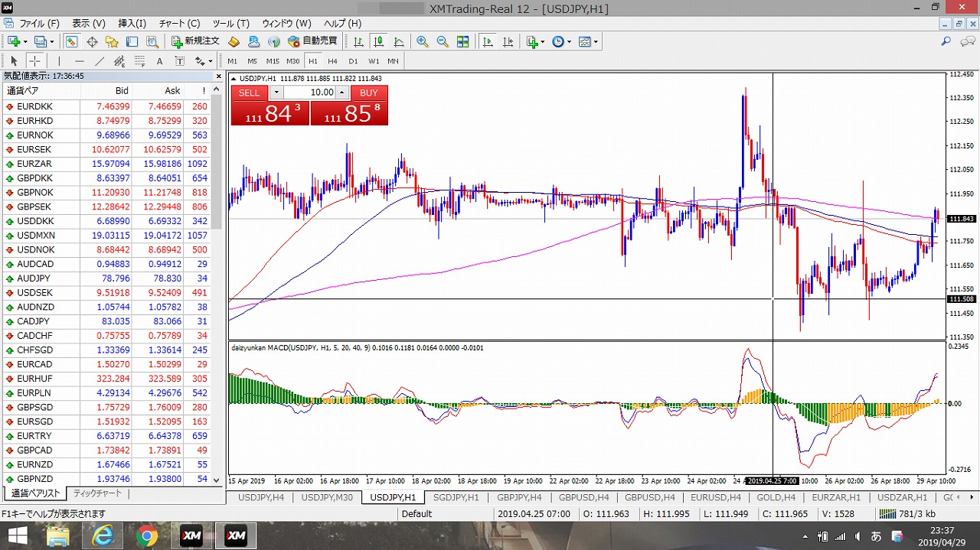Set the timeframe to H4
The image size is (980, 550).
point(332,61)
